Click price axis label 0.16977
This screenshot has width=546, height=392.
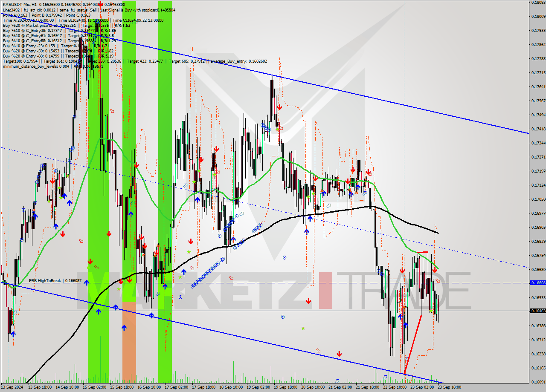[x=538, y=213]
